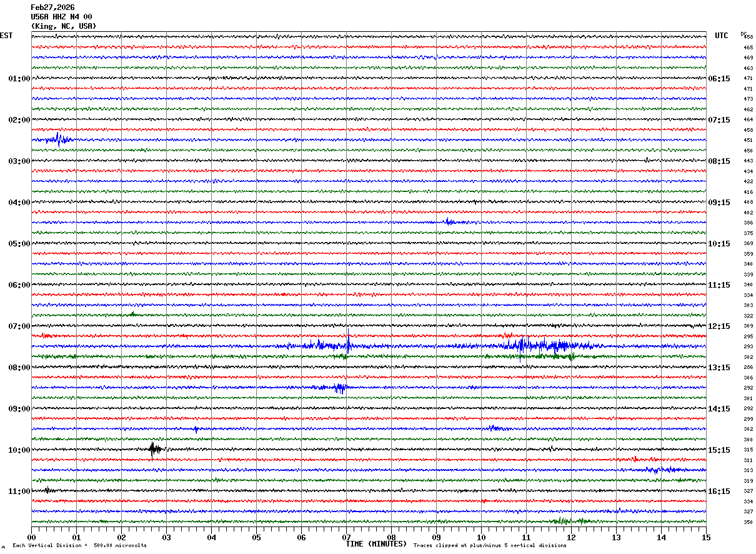Select the '04:00' EST row label

click(x=19, y=203)
